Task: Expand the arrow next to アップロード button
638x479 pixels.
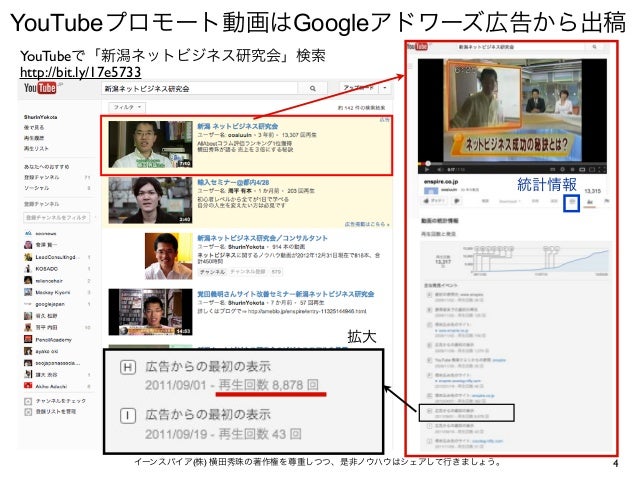Action: [385, 88]
